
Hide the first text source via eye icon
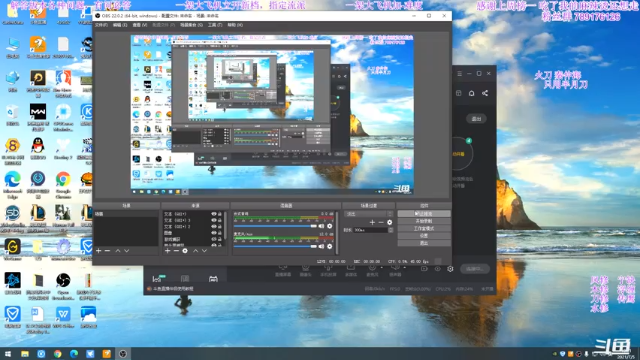coord(213,214)
